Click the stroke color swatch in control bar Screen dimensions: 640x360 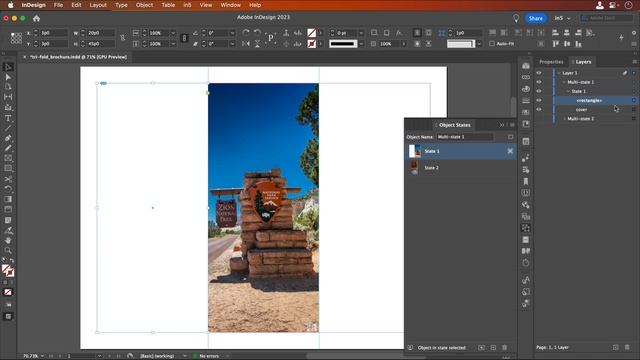(x=311, y=44)
